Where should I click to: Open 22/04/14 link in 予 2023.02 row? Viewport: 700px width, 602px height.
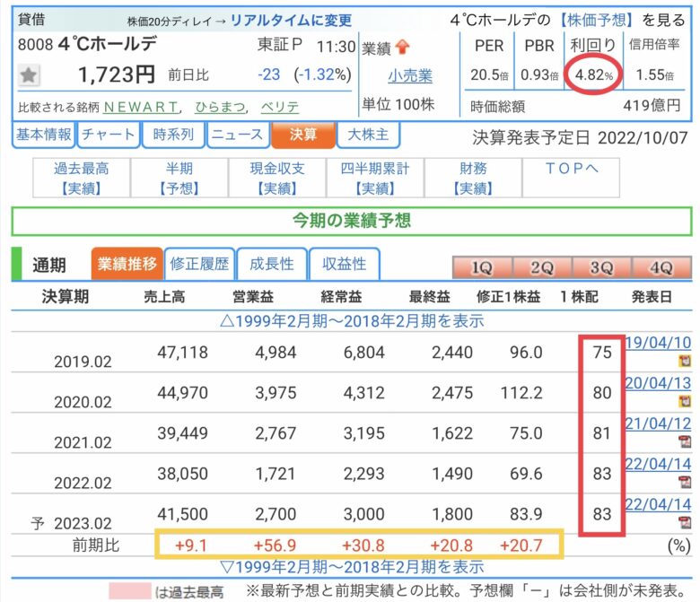658,504
